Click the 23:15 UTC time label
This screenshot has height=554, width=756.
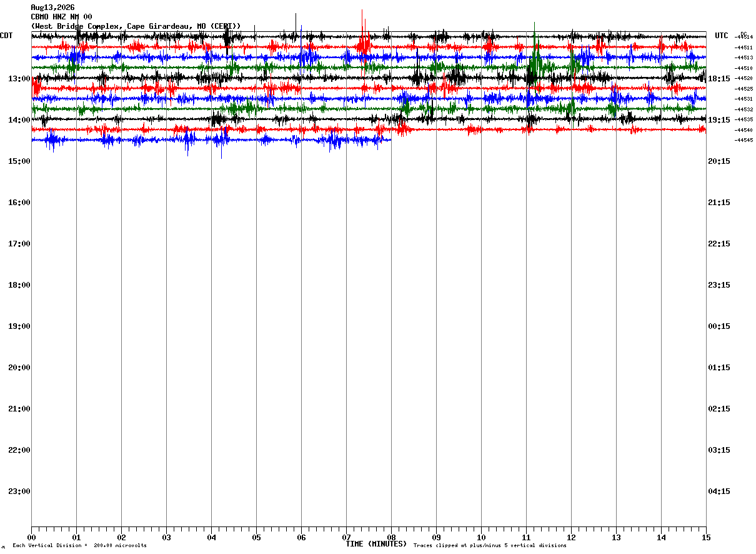pos(719,285)
